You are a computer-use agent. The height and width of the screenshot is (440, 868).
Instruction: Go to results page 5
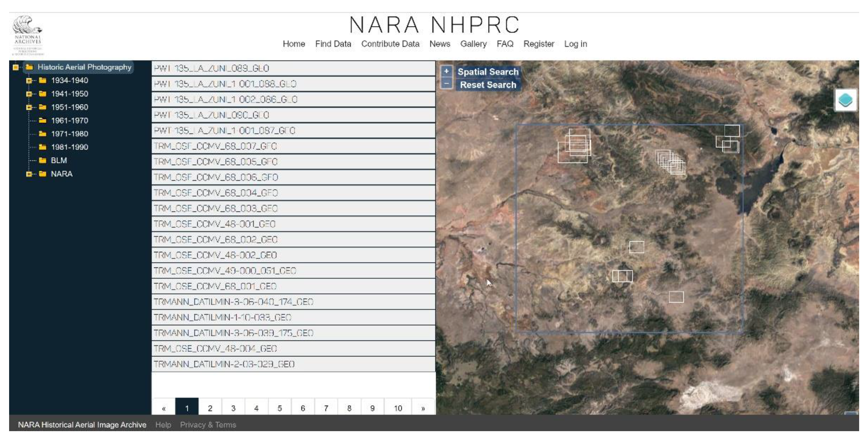(x=279, y=408)
